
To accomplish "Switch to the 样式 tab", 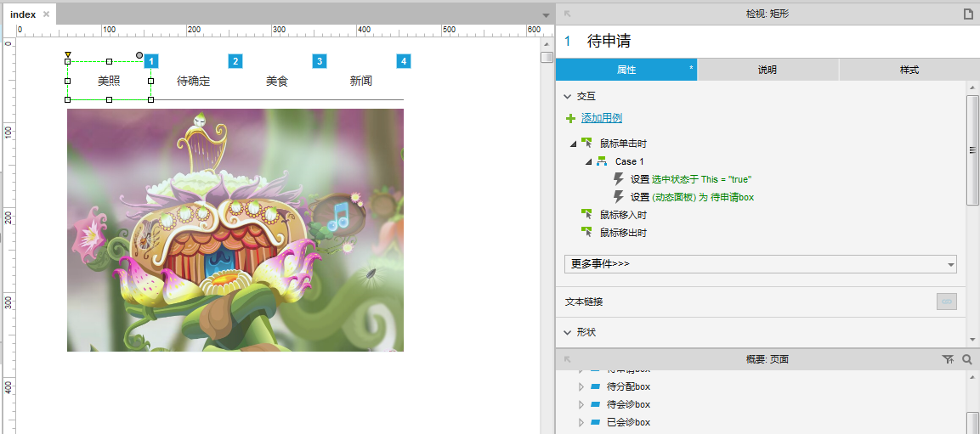I will tap(909, 70).
